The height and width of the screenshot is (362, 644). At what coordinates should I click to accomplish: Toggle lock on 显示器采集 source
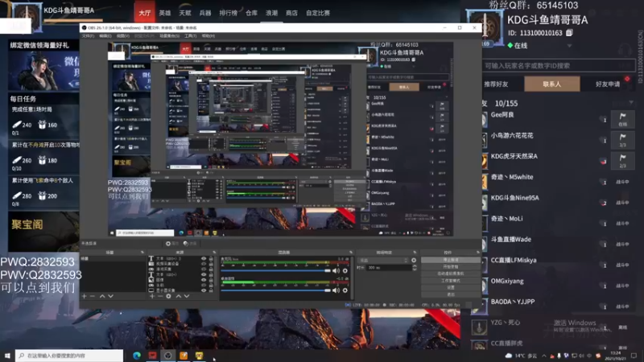point(211,290)
